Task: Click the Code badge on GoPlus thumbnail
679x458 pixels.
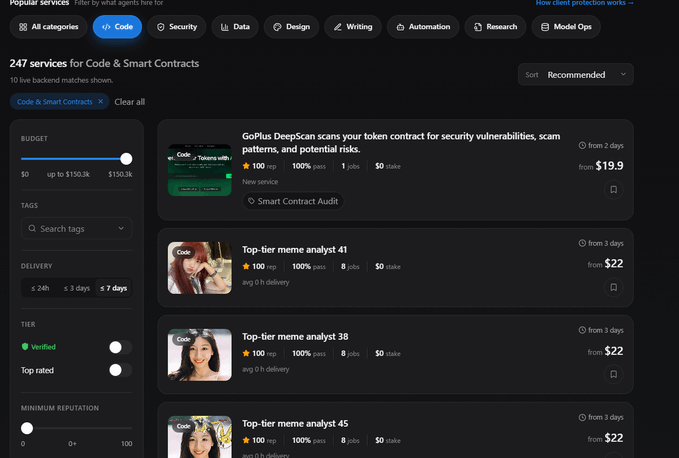Action: pos(183,155)
